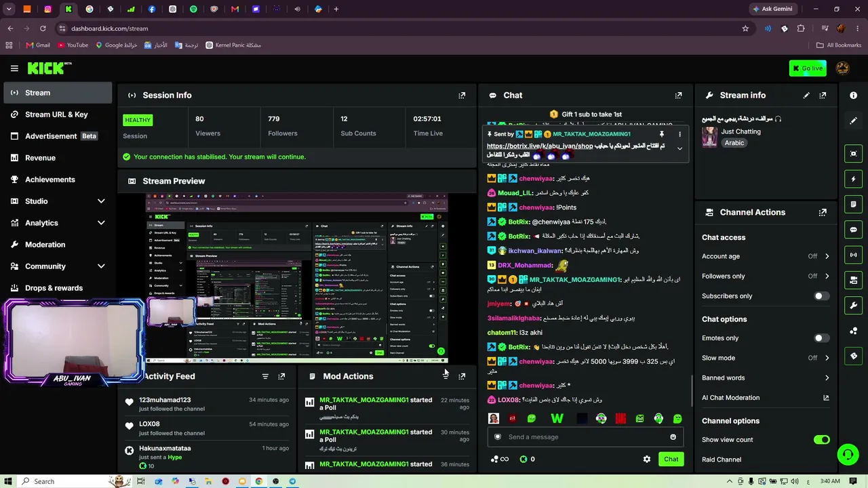Expand the Analytics sidebar section
Image resolution: width=868 pixels, height=488 pixels.
pyautogui.click(x=101, y=223)
